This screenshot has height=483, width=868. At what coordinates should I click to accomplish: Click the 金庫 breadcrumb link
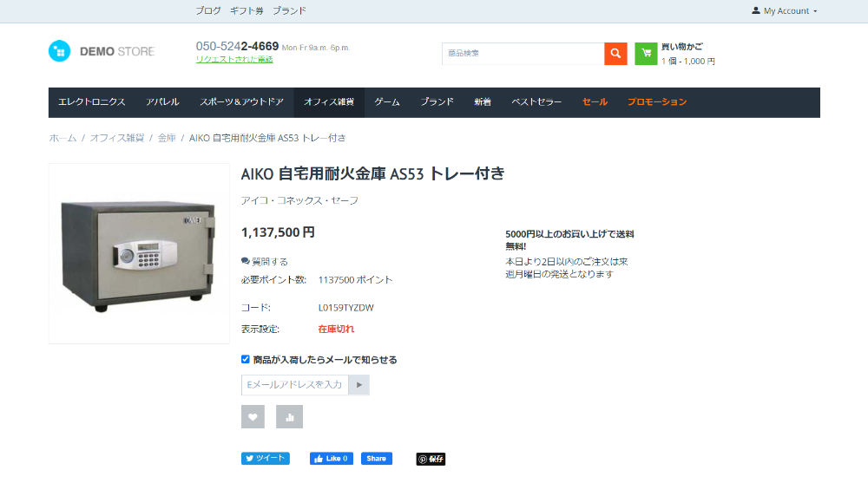tap(167, 138)
